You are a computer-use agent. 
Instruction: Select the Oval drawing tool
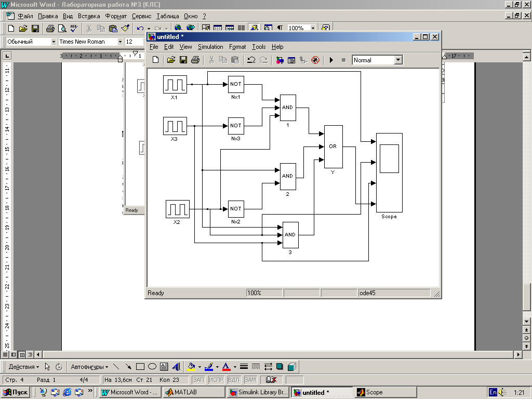click(x=152, y=367)
